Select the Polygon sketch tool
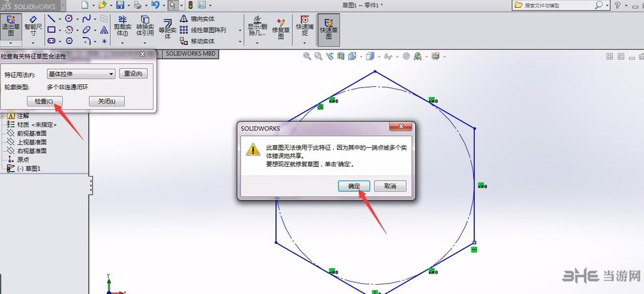Image resolution: width=644 pixels, height=294 pixels. (69, 41)
